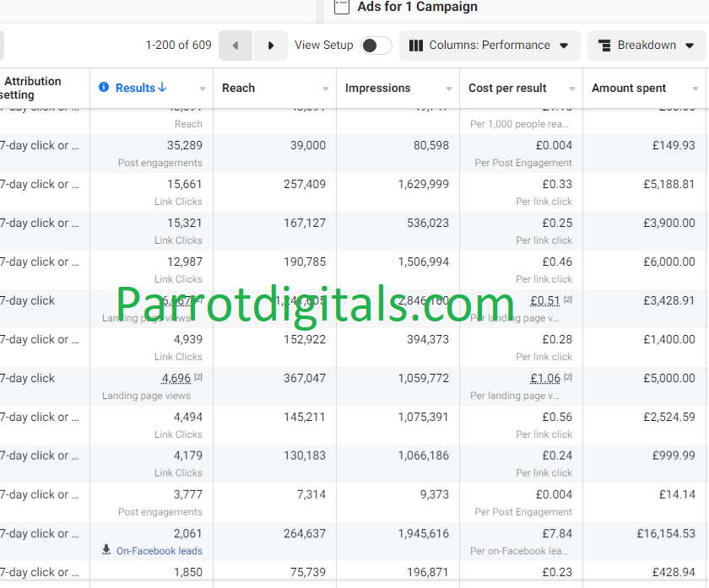Click the result value 12,987
Image resolution: width=709 pixels, height=588 pixels.
tap(185, 262)
